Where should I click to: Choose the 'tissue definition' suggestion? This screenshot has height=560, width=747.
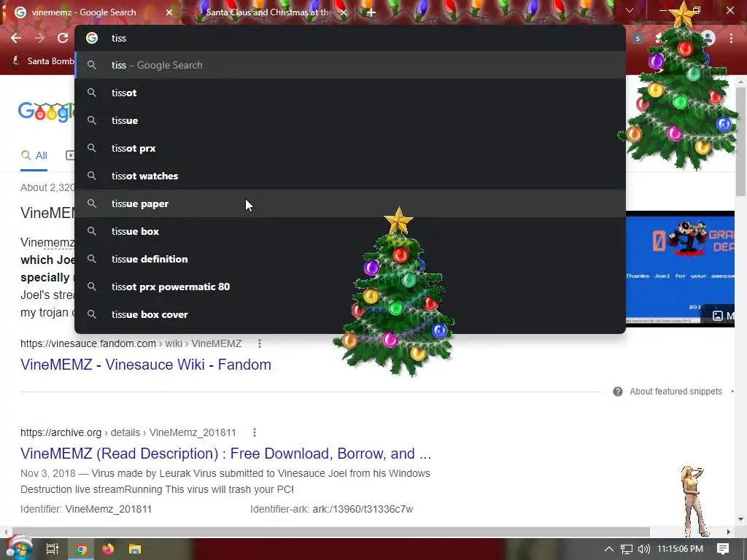pyautogui.click(x=350, y=259)
